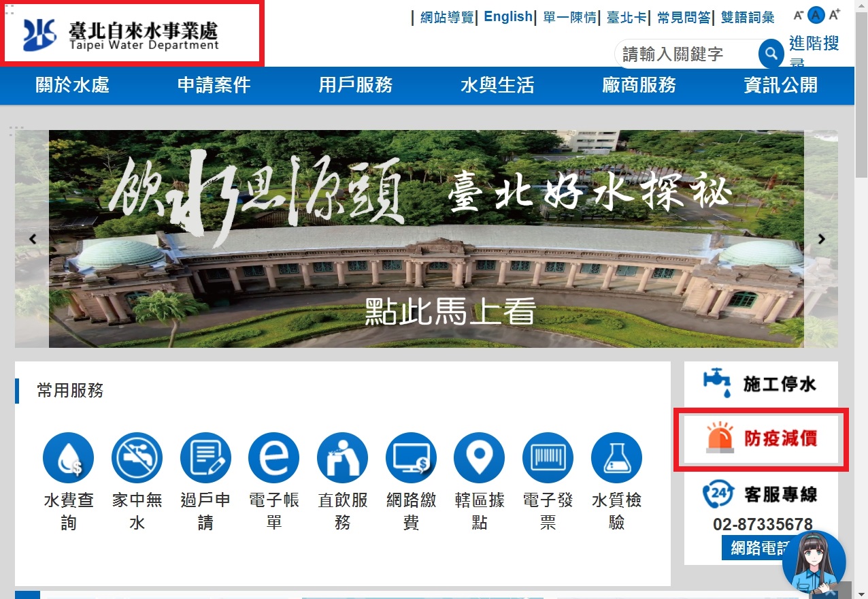Click the scroll up arrow
Screen dimensions: 868x599
point(861,6)
